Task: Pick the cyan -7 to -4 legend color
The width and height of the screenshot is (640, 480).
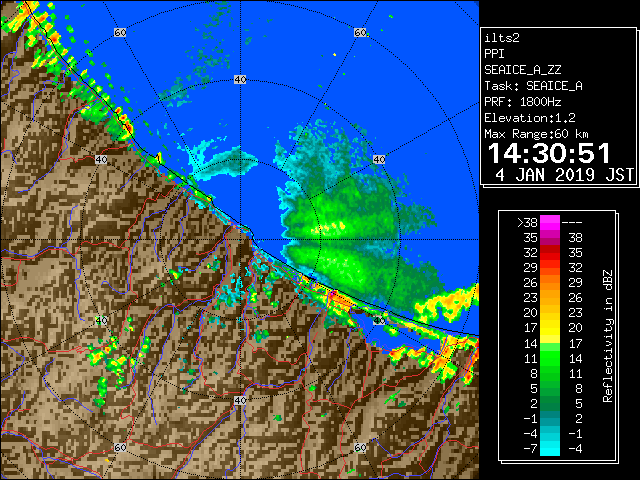Action: click(x=550, y=448)
